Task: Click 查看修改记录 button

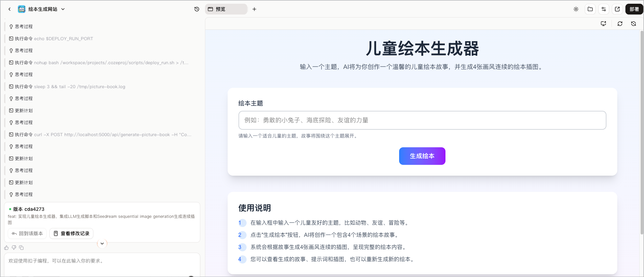Action: [71, 233]
